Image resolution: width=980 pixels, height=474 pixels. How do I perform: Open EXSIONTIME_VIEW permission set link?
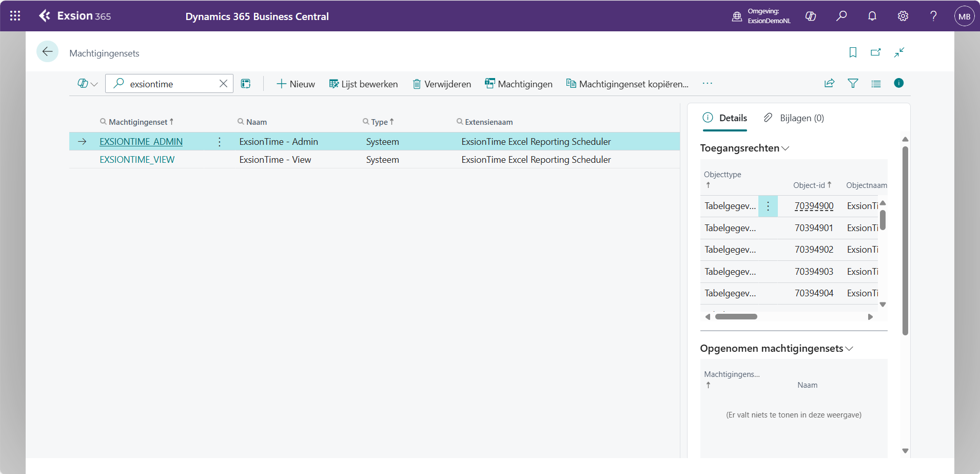(x=137, y=160)
